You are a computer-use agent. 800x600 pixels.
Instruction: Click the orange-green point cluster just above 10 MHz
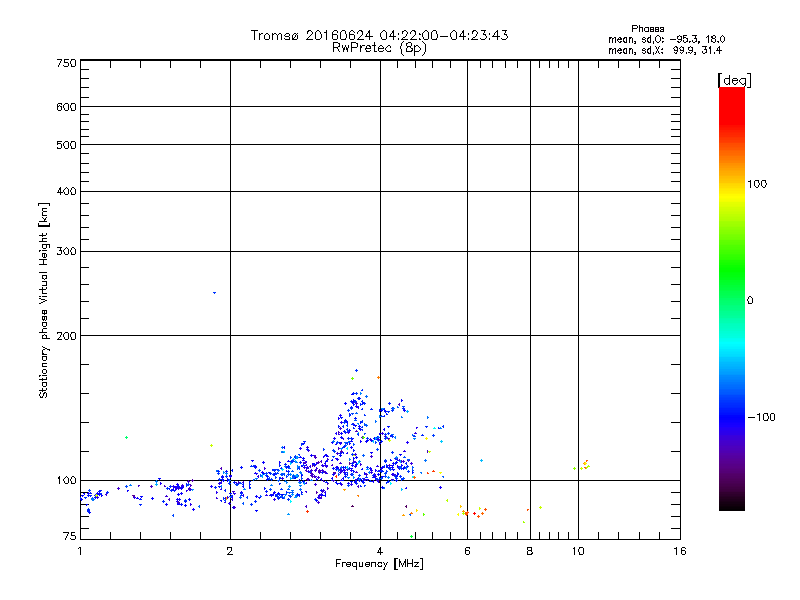click(x=583, y=465)
